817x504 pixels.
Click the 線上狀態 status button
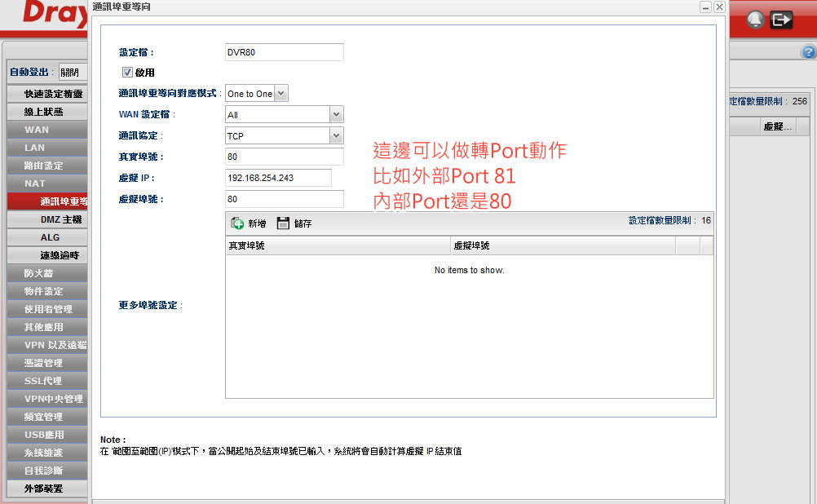[x=46, y=112]
